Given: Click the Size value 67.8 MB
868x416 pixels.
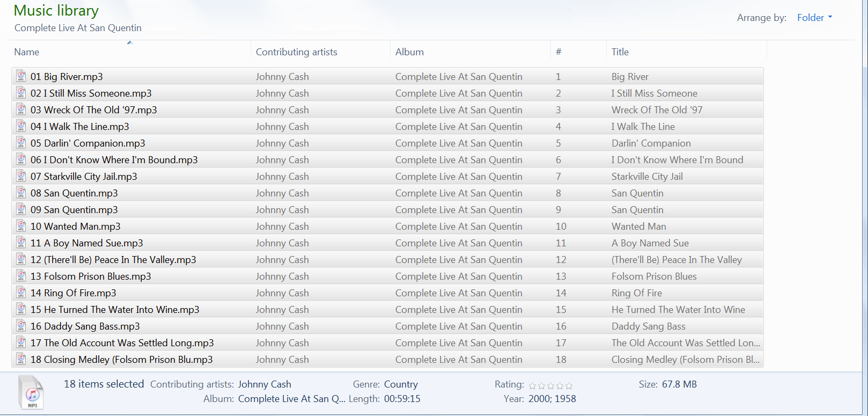Looking at the screenshot, I should 679,384.
